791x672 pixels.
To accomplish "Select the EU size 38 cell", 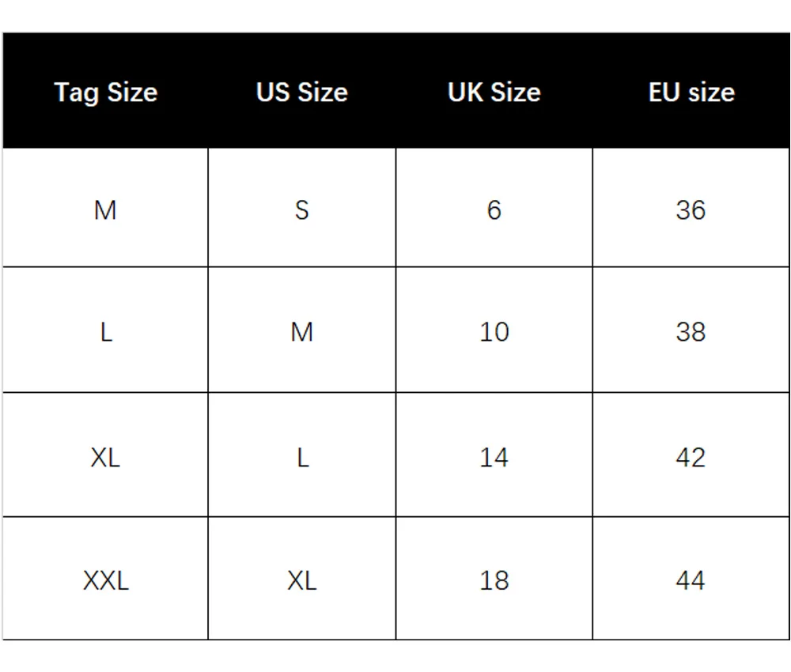I will coord(691,330).
